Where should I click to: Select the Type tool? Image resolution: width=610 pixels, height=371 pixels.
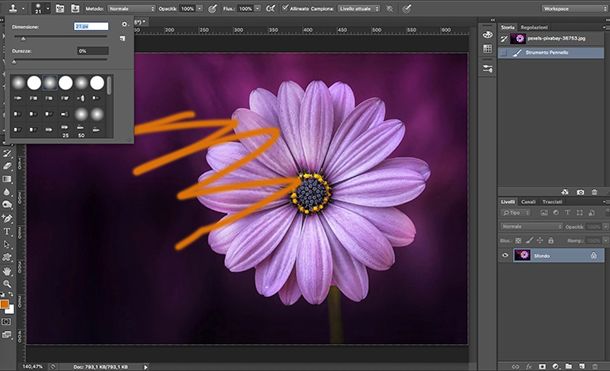7,232
